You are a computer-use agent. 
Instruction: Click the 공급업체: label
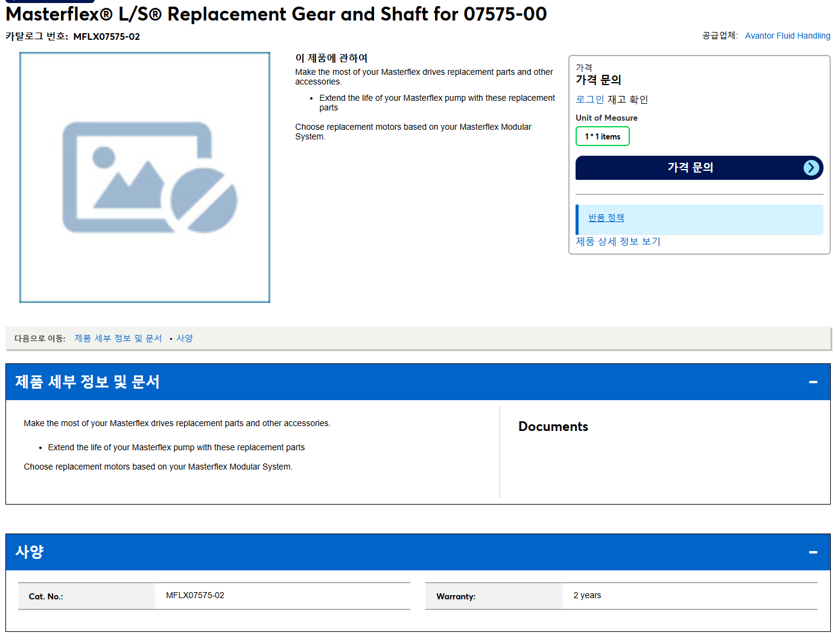(720, 36)
